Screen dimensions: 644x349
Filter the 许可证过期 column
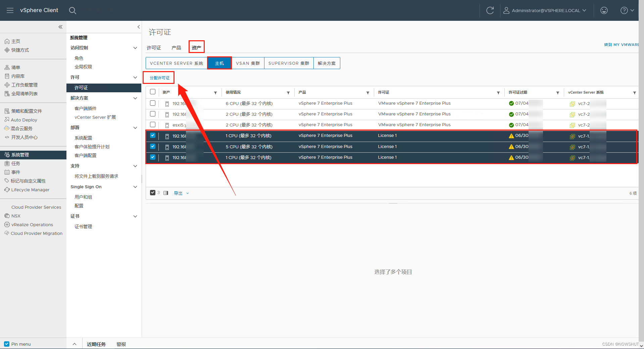click(x=558, y=93)
